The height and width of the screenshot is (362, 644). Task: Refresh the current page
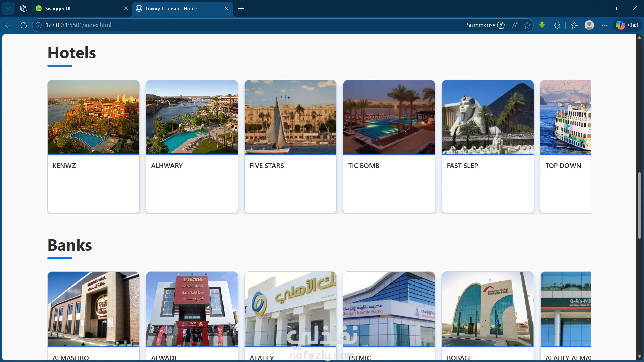click(x=23, y=25)
